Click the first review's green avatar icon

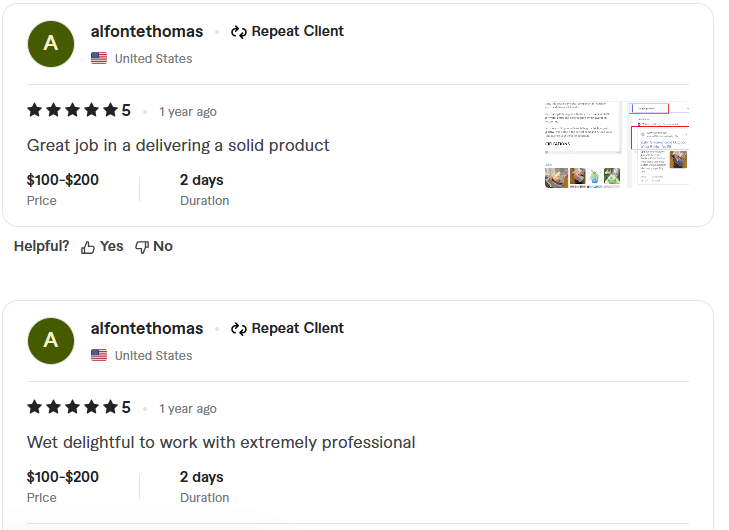[51, 44]
